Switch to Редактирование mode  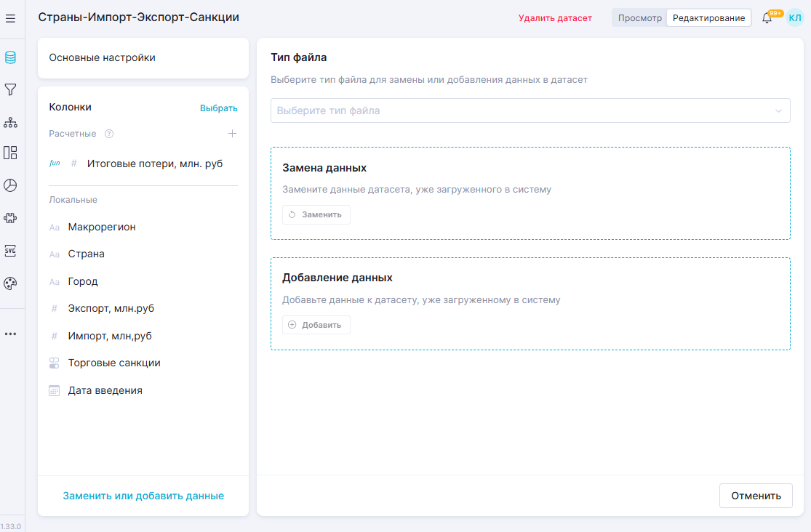tap(708, 18)
